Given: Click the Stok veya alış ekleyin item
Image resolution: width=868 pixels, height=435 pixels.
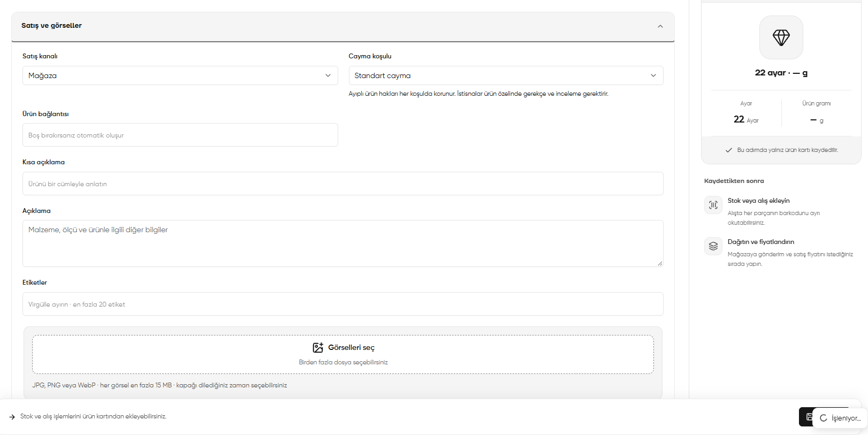Looking at the screenshot, I should pos(779,211).
